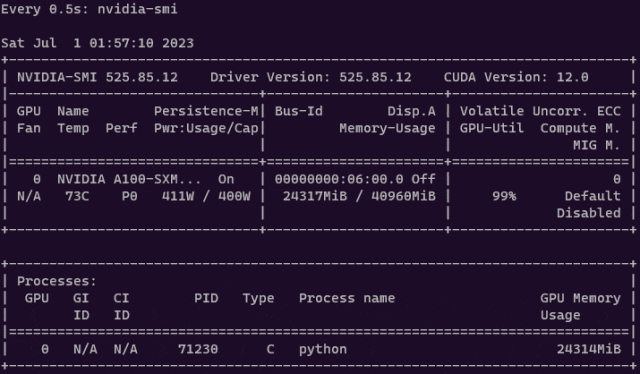
Task: Click process name 'python'
Action: point(323,350)
